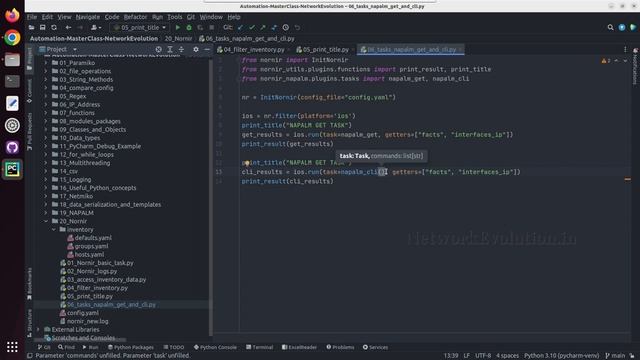
Task: Launch Google Chrome from the dock
Action: pos(12,38)
